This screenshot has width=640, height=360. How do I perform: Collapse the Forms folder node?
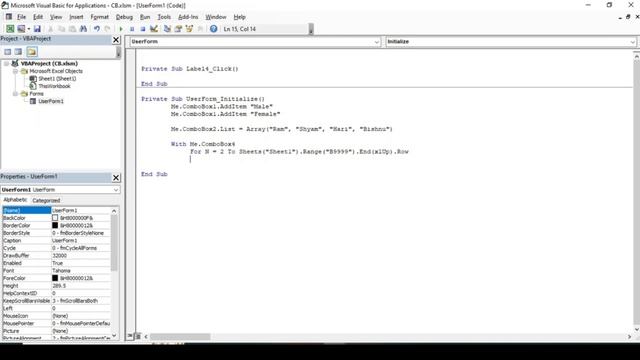[x=16, y=94]
